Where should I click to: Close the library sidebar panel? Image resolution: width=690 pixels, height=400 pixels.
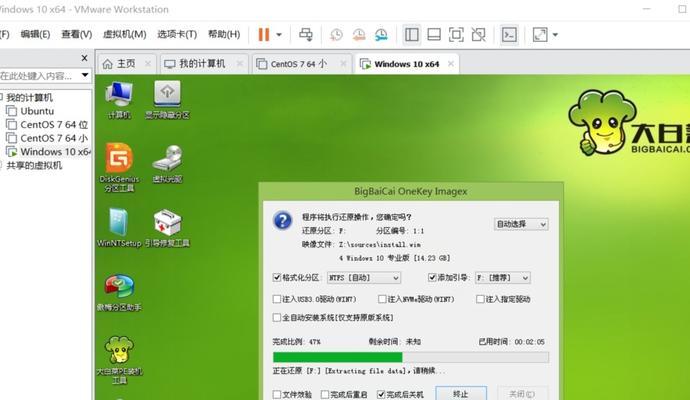tap(84, 58)
